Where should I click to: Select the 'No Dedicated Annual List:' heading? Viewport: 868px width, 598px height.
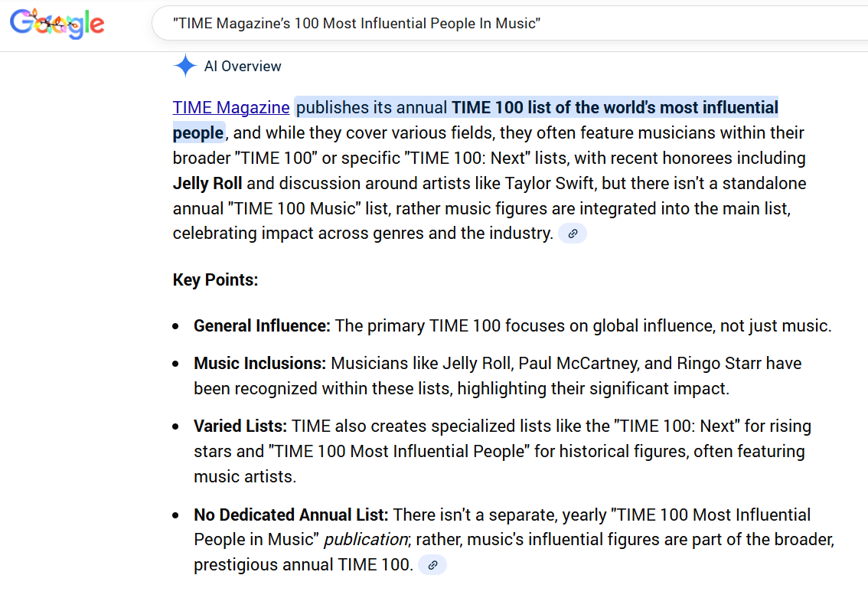pos(291,515)
